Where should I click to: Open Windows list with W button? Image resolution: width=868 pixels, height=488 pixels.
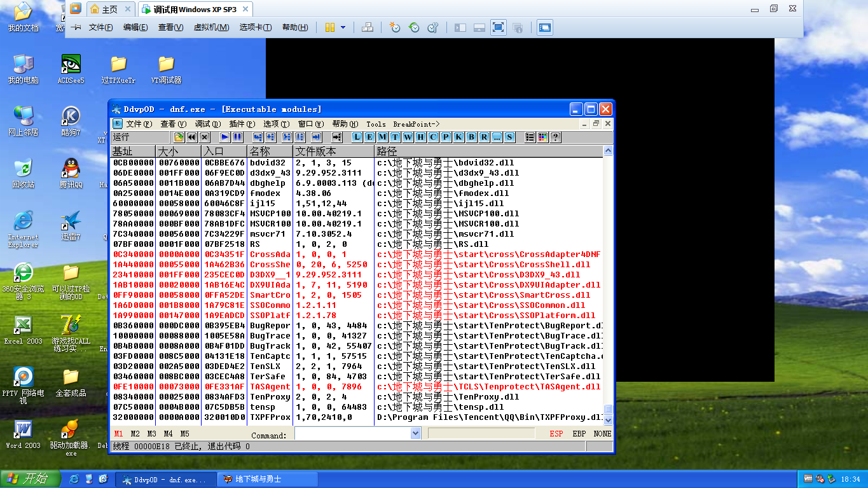408,137
